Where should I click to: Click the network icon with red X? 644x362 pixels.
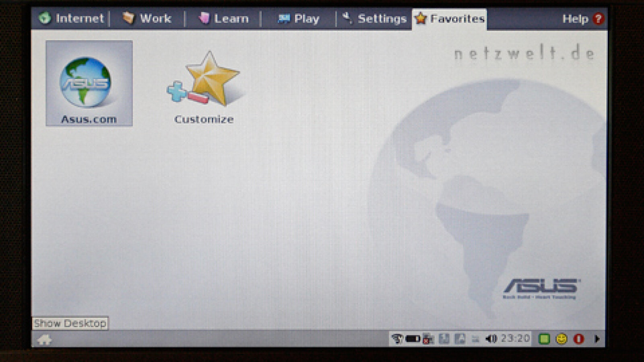pos(428,339)
